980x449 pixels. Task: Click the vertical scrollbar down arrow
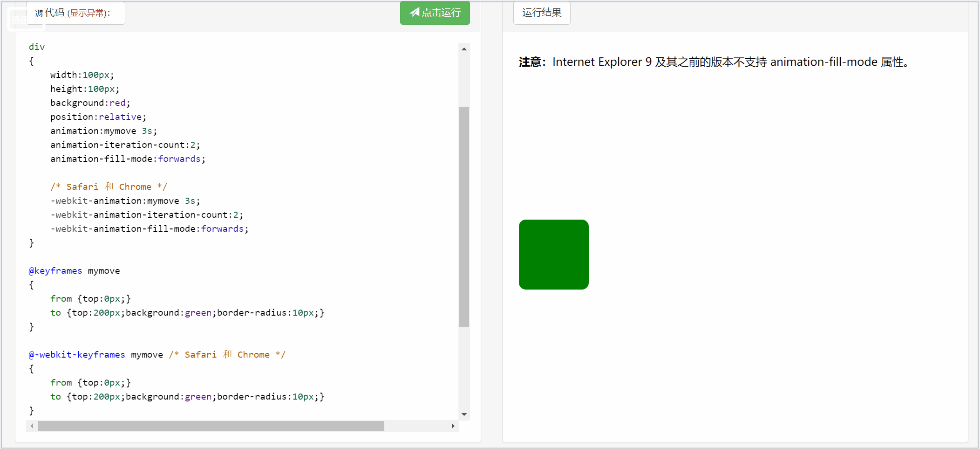[464, 414]
